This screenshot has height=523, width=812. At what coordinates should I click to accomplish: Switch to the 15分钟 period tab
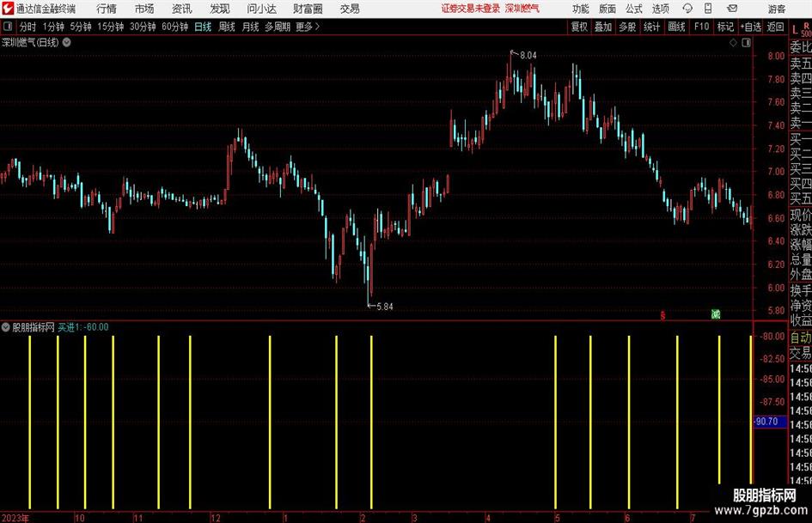111,27
